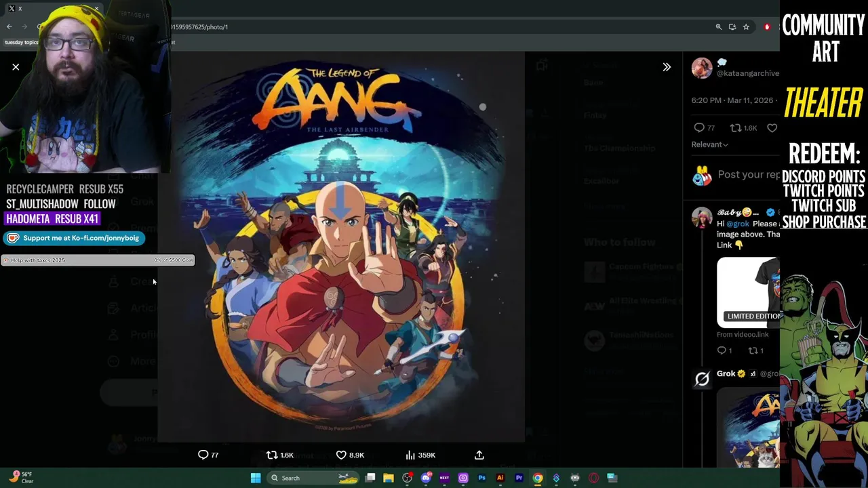Open File Explorer from the taskbar
The image size is (868, 488).
pos(389,478)
